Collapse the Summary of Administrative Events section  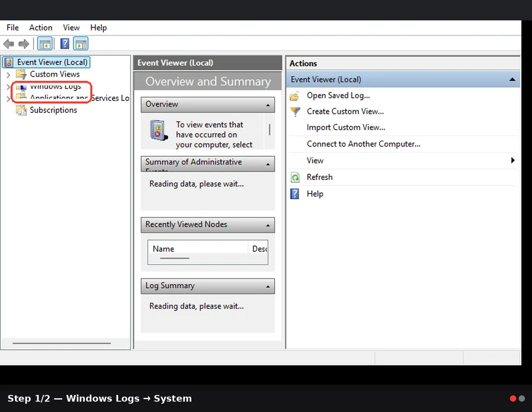point(268,165)
